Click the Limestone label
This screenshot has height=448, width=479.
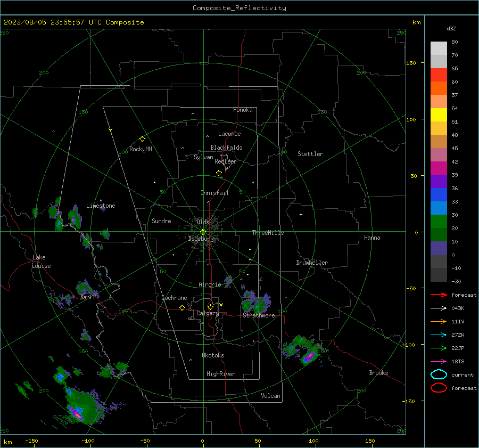101,206
